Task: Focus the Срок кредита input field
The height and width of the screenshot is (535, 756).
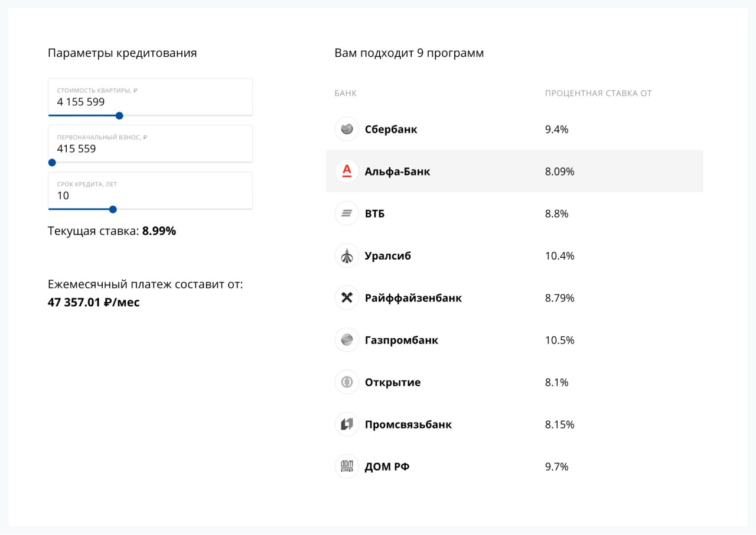Action: 150,195
